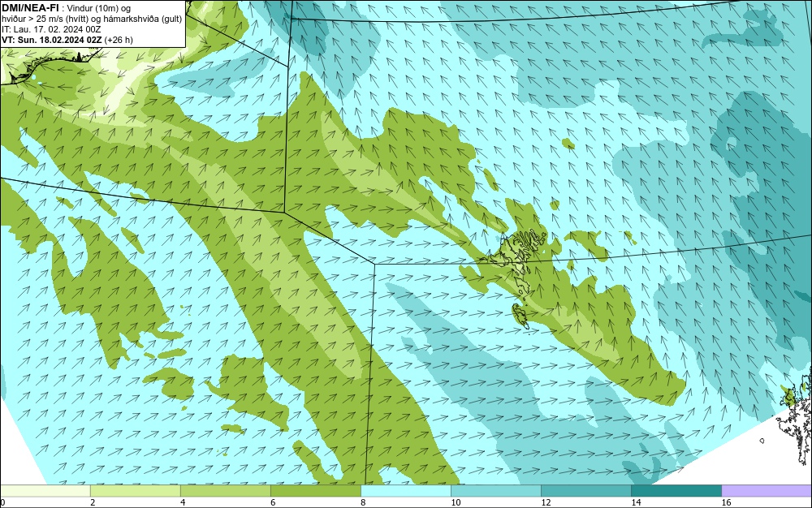Screen dimensions: 812x508
Task: Click the legend scale value '4'
Action: coord(183,502)
